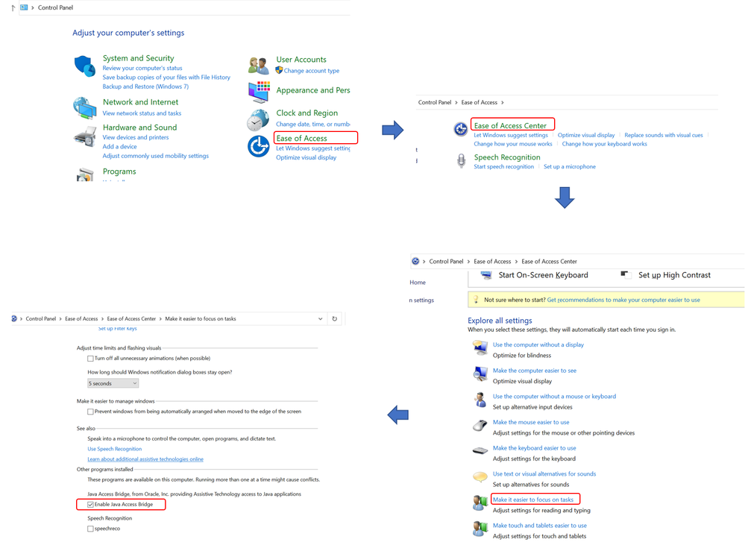745x560 pixels.
Task: Click Ease of Access Center breadcrumb in focus-tasks window
Action: click(x=131, y=318)
